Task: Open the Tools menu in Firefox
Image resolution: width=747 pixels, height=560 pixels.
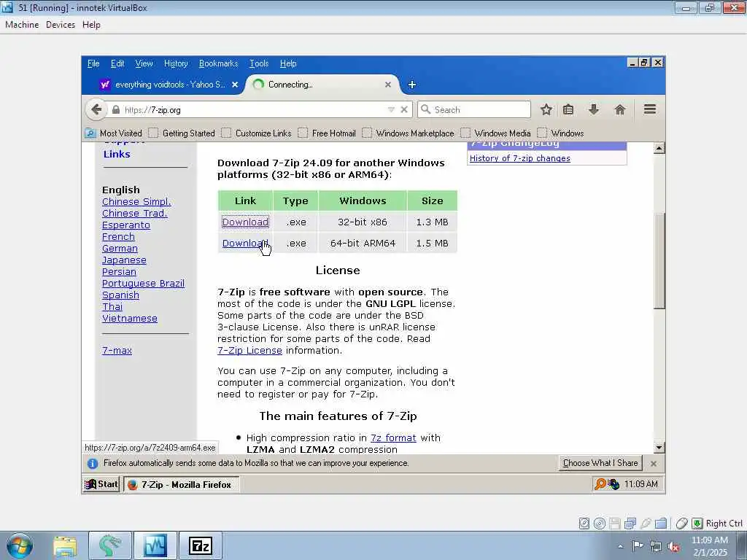Action: (x=259, y=63)
